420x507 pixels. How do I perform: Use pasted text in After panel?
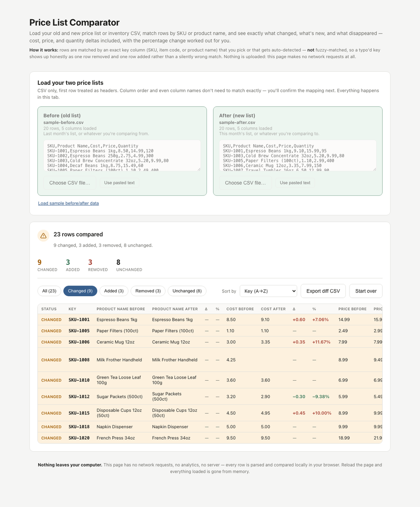pyautogui.click(x=295, y=183)
